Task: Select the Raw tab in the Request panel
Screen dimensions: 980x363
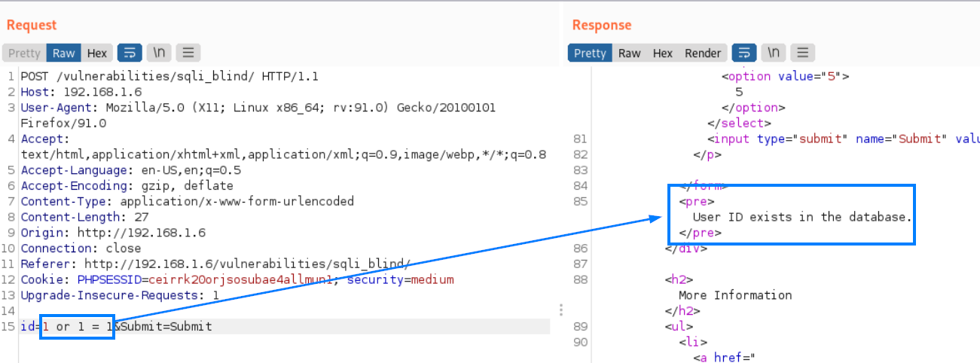Action: click(63, 53)
